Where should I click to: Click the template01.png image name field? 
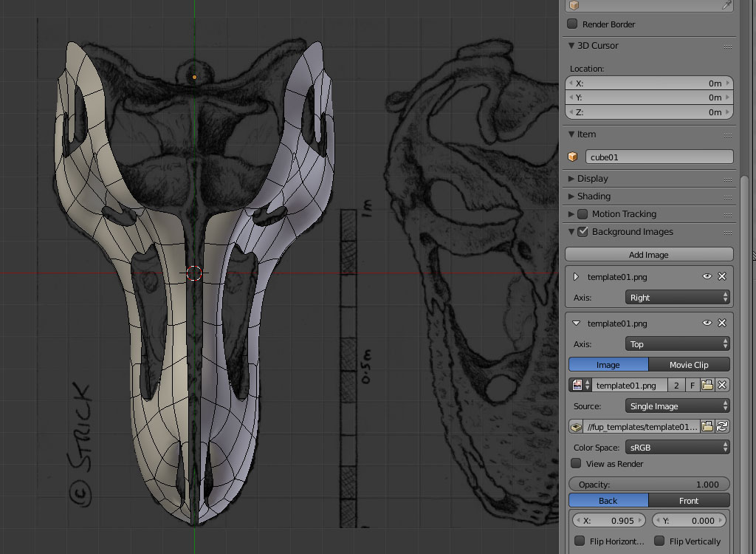pos(629,385)
